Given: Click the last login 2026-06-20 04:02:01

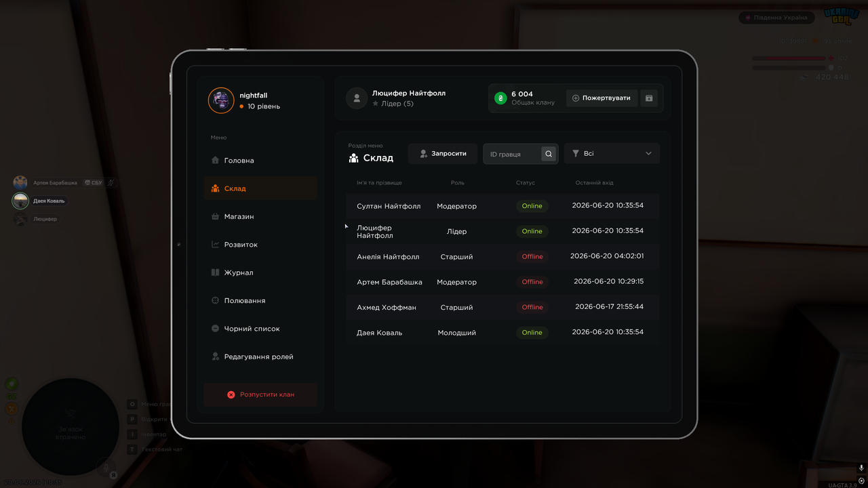Looking at the screenshot, I should point(607,256).
